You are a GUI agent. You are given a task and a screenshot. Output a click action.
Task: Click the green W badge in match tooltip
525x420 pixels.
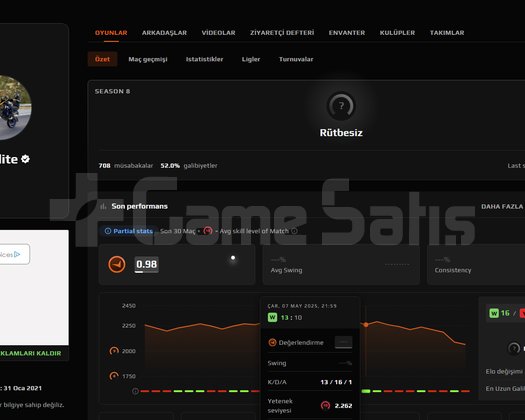273,317
